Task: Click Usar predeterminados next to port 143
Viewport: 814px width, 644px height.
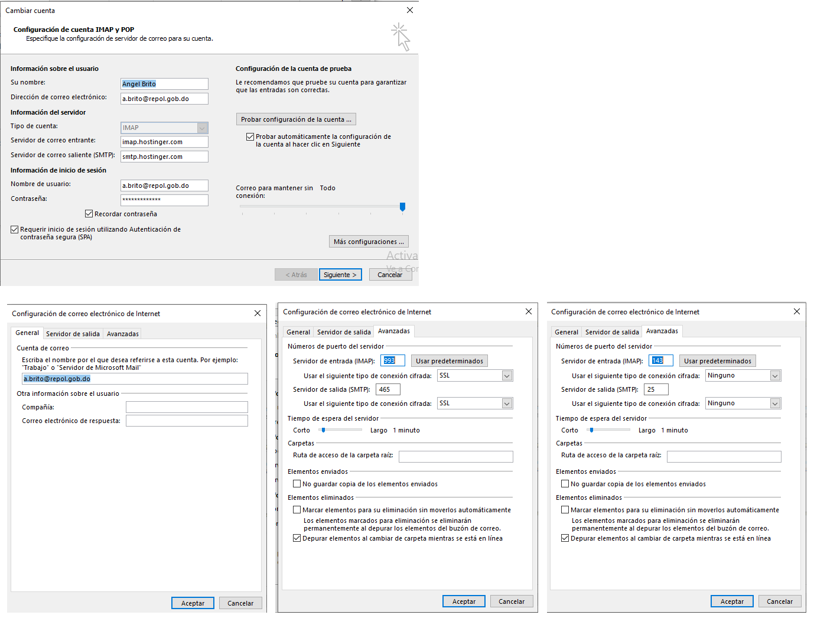Action: (x=717, y=361)
